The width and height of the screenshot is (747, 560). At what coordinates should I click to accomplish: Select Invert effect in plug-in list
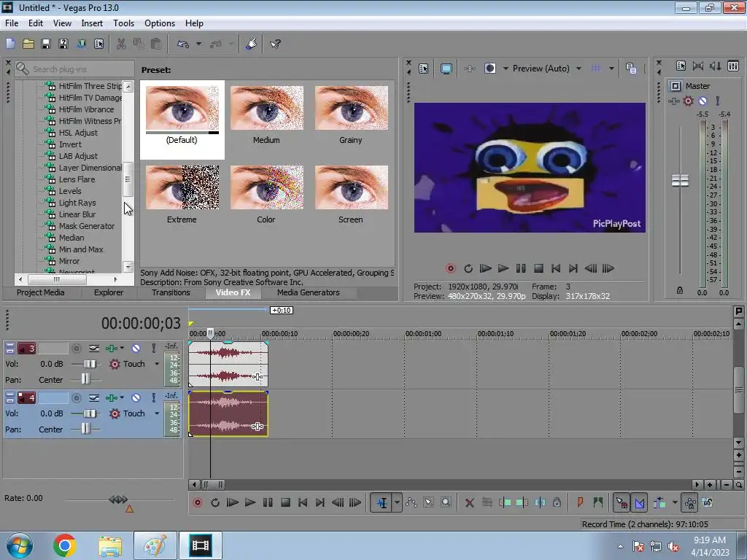point(70,144)
